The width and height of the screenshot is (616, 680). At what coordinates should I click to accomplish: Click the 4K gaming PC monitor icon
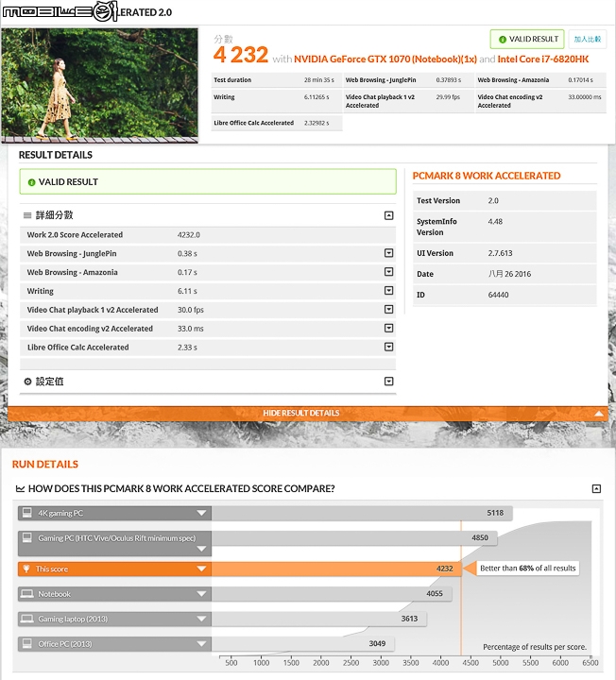coord(26,513)
